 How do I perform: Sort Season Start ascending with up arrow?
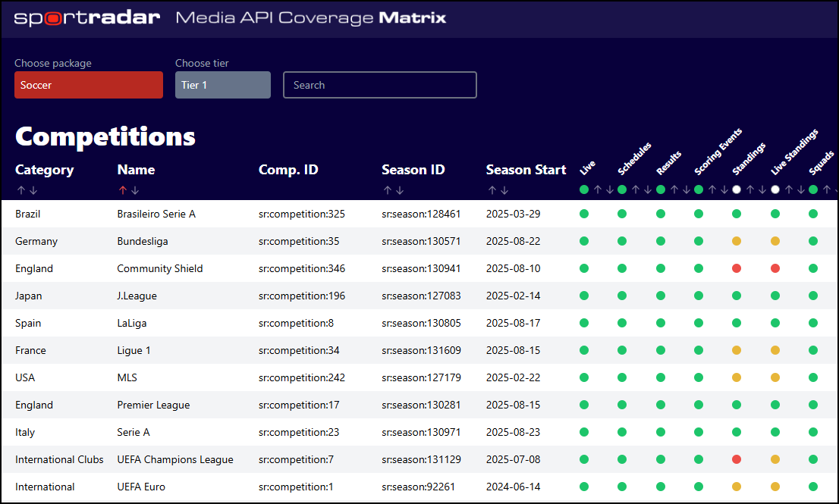coord(492,190)
